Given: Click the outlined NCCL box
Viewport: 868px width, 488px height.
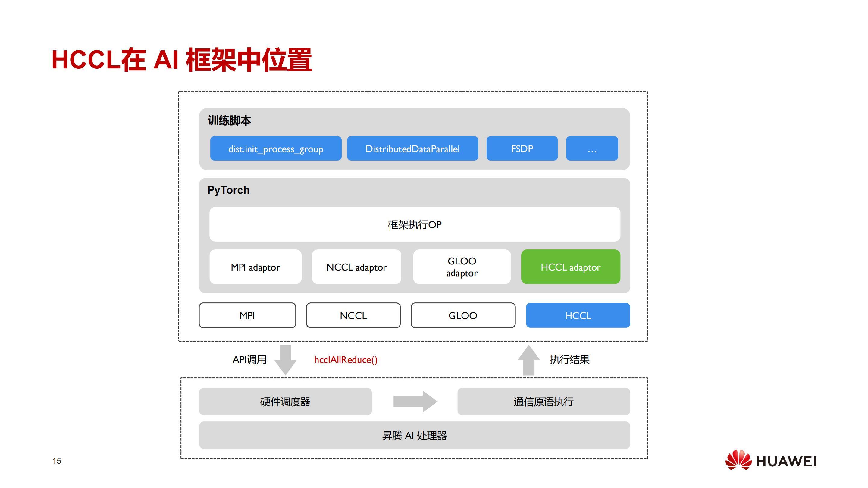Looking at the screenshot, I should tap(353, 315).
